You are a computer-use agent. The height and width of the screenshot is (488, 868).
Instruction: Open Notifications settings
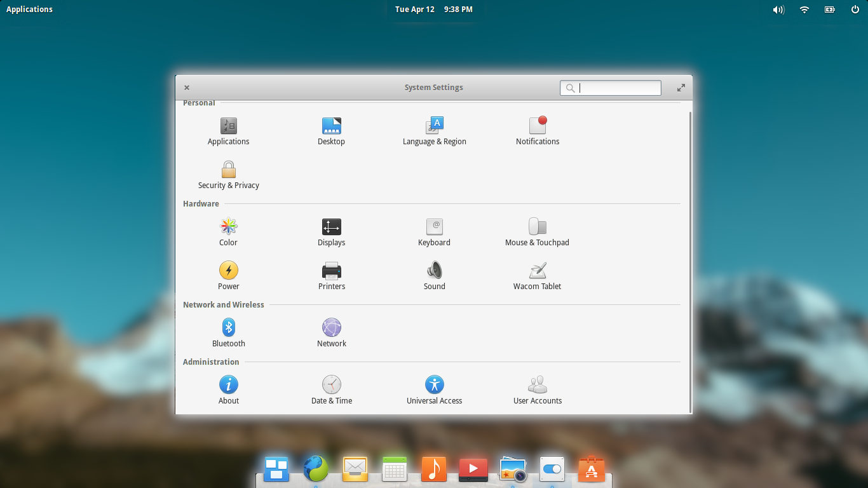(x=538, y=132)
